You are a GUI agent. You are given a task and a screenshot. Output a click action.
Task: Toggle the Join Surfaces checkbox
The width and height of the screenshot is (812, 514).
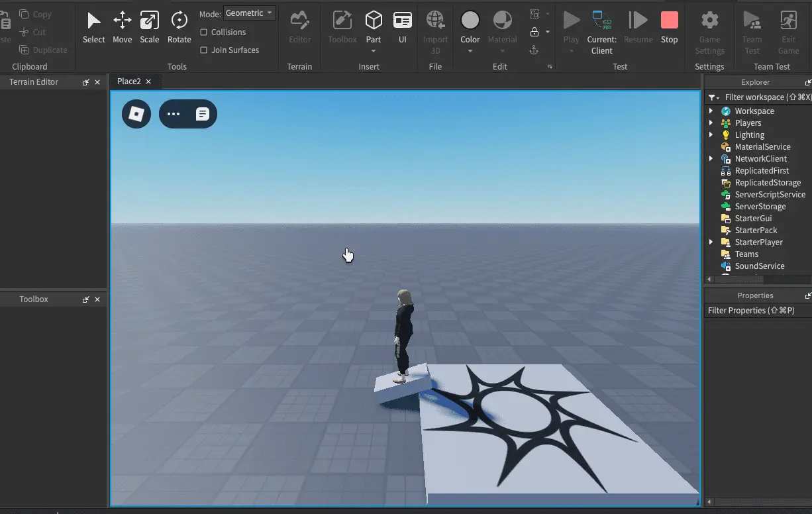point(204,50)
